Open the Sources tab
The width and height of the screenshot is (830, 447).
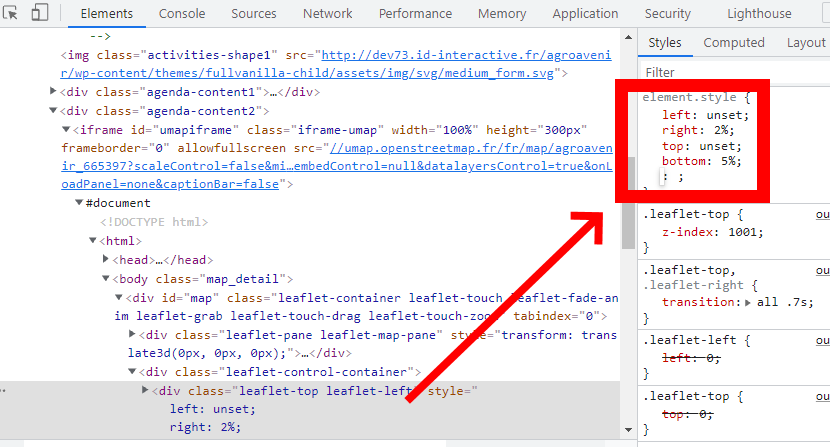tap(254, 14)
